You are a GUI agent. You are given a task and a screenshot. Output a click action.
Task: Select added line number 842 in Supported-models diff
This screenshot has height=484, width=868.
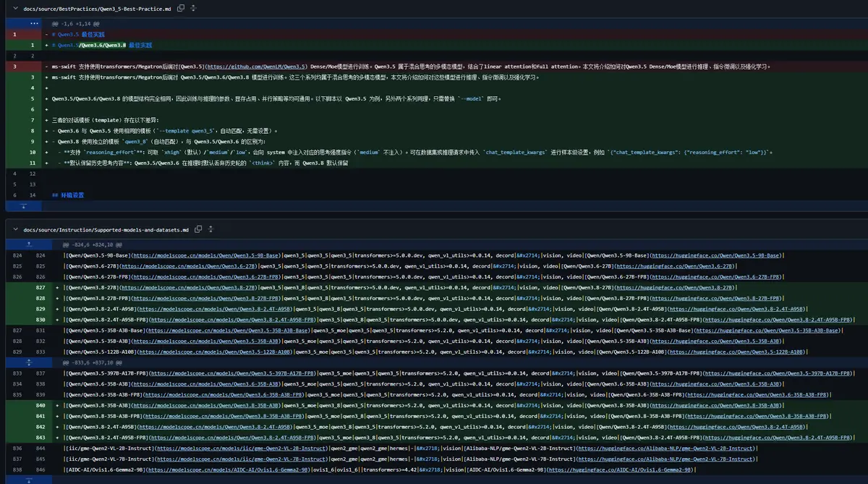click(x=39, y=427)
